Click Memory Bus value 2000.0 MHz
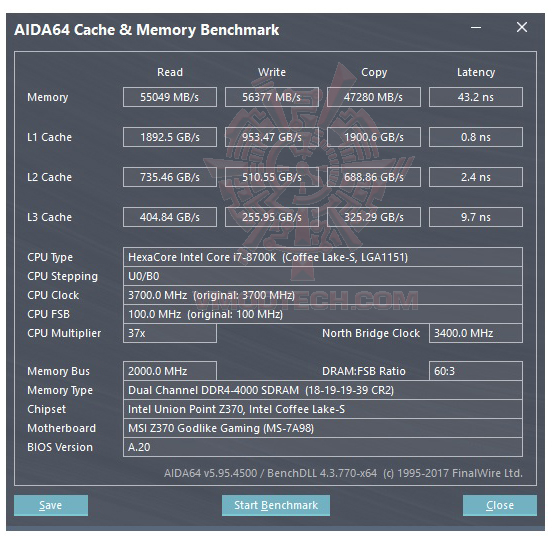Image resolution: width=559 pixels, height=555 pixels. click(x=170, y=371)
